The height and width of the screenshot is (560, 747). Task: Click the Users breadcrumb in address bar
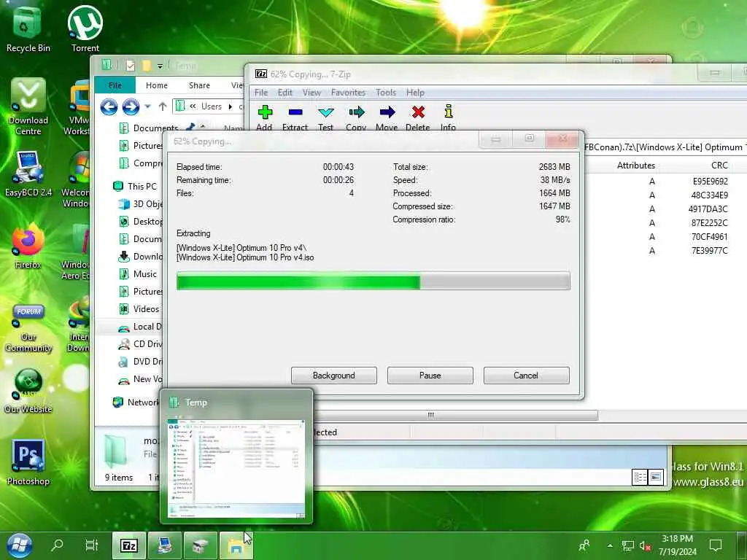pyautogui.click(x=211, y=106)
